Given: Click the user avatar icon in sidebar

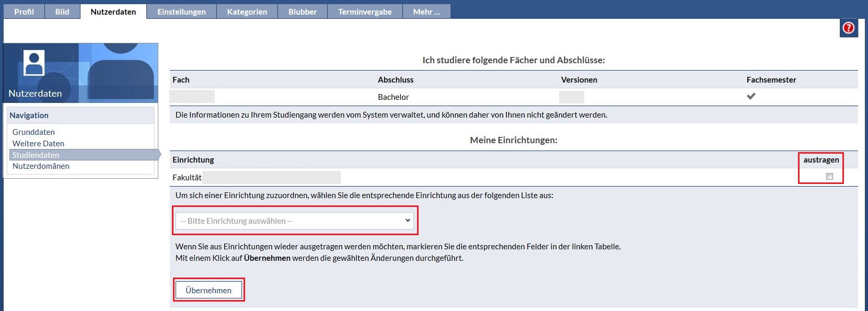Looking at the screenshot, I should click(x=34, y=63).
